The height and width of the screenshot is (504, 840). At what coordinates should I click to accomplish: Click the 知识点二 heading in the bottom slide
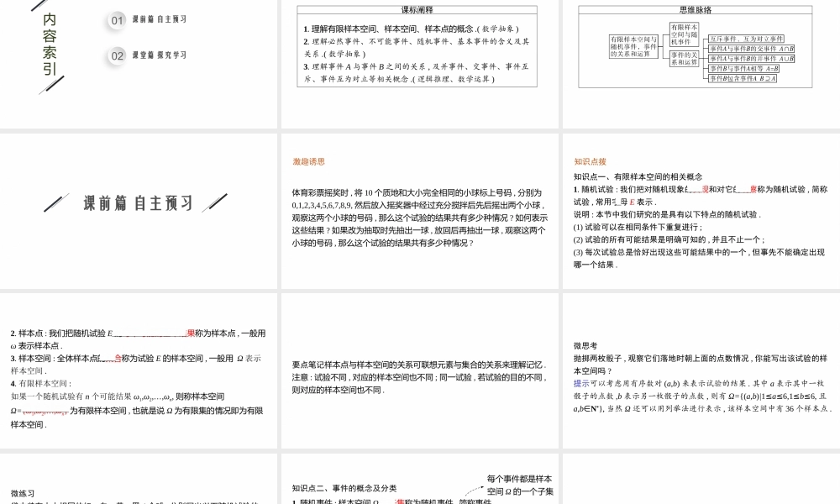[x=345, y=488]
